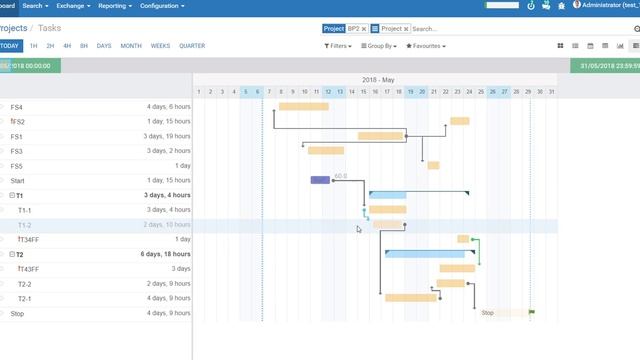The height and width of the screenshot is (360, 640).
Task: Open the conversations chat icon
Action: click(546, 6)
